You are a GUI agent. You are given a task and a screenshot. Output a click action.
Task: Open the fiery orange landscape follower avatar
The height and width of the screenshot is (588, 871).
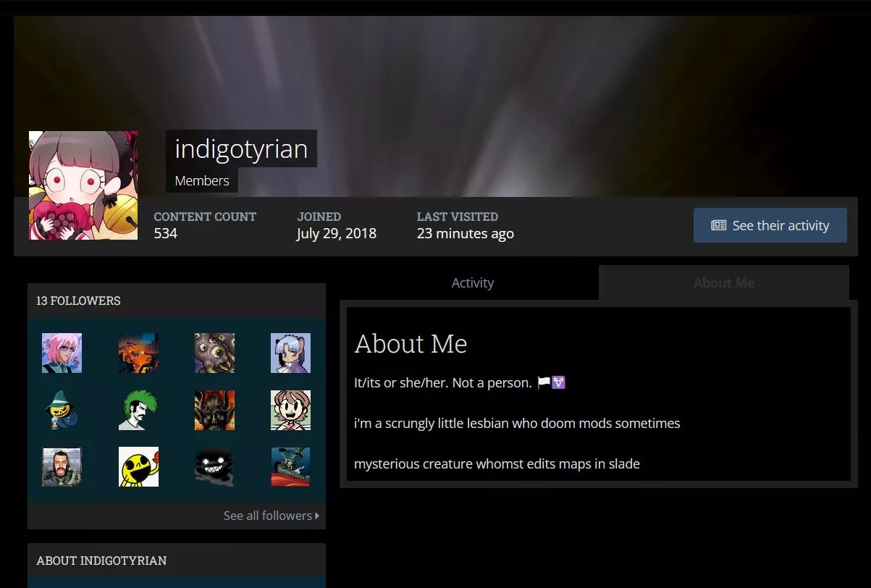click(x=138, y=353)
